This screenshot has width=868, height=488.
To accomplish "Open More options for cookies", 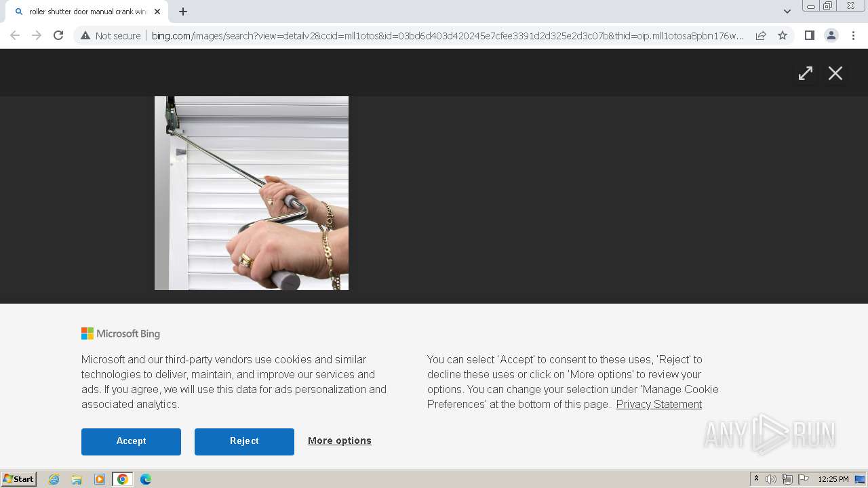I will pyautogui.click(x=340, y=441).
